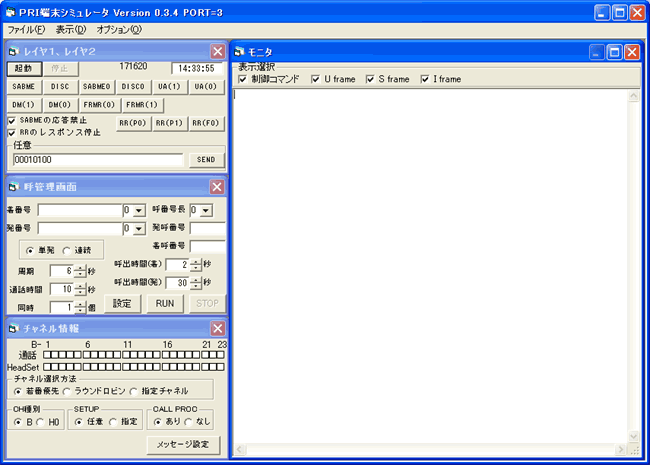Maximize the モニタ window
The image size is (650, 465).
tap(615, 52)
